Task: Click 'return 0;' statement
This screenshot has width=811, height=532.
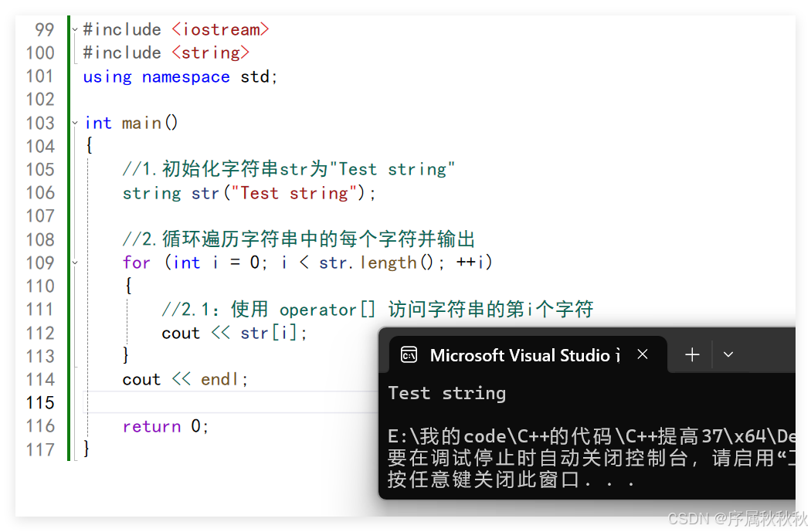Action: tap(165, 426)
